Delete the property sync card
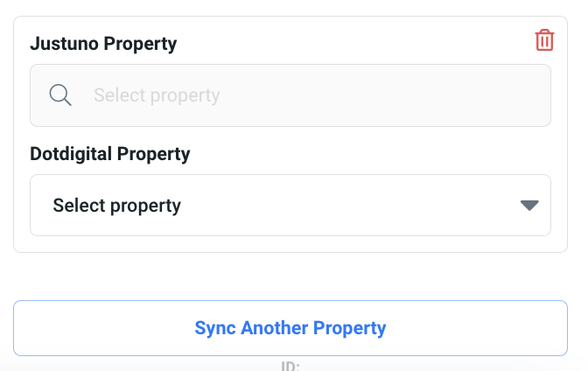Screen dimensions: 588x371 pos(544,40)
